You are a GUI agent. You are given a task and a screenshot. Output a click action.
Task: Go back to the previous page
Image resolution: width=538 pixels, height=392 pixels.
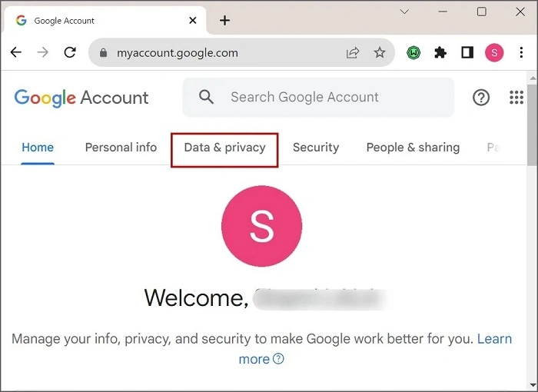16,53
